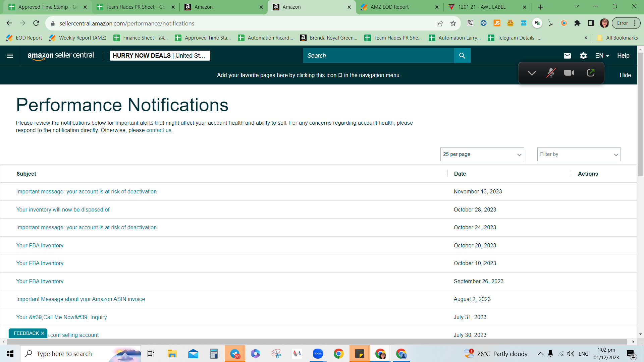Open the Chrome tab search dropdown arrow
This screenshot has width=644, height=362.
pos(577,7)
